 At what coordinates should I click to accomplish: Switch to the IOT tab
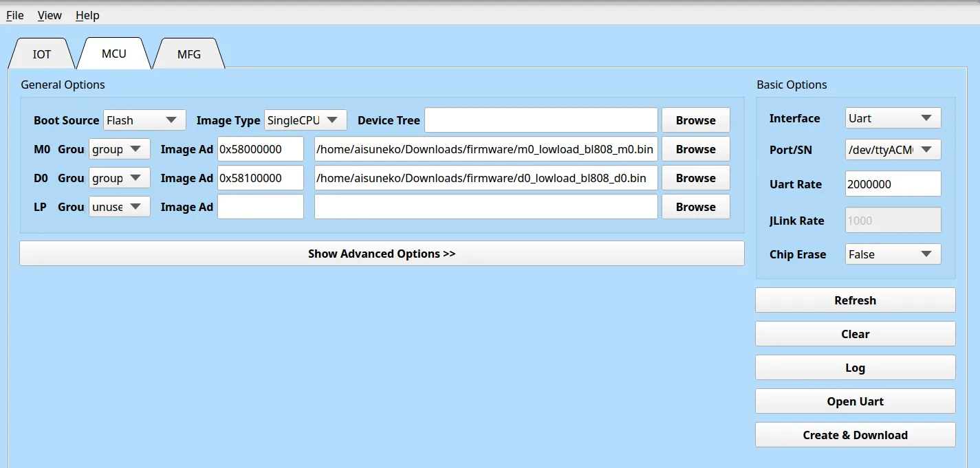pos(41,54)
